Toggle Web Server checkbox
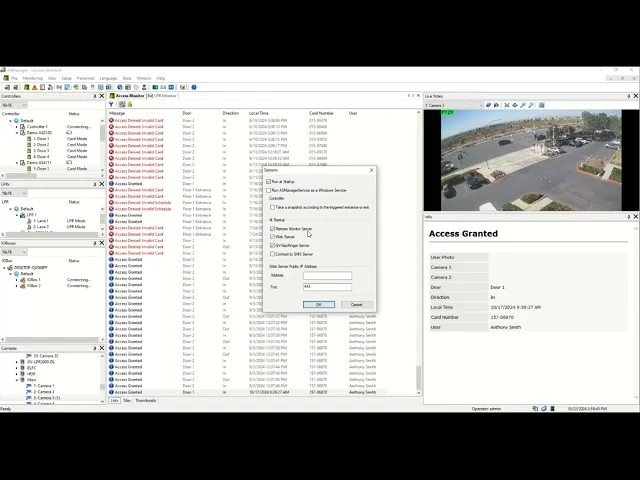The width and height of the screenshot is (640, 480). pos(273,237)
